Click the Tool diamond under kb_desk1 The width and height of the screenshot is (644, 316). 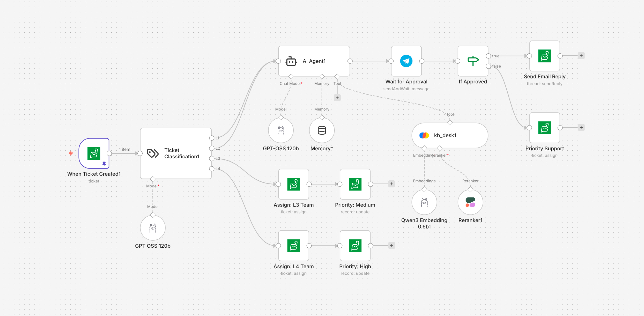tap(450, 123)
